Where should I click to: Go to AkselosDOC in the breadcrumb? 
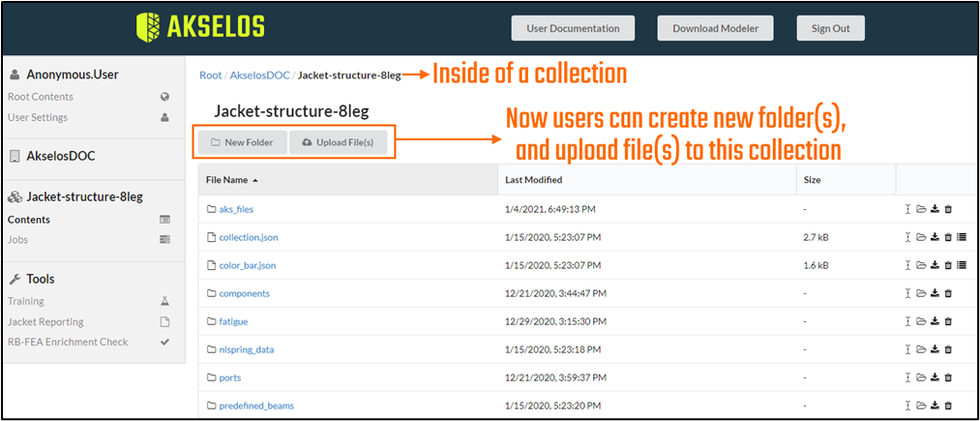(260, 75)
